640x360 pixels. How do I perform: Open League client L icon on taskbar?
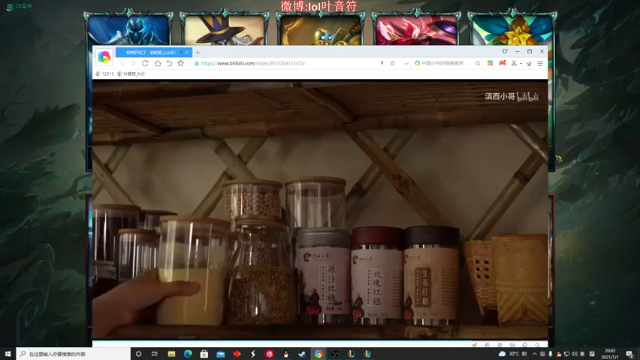[351, 354]
